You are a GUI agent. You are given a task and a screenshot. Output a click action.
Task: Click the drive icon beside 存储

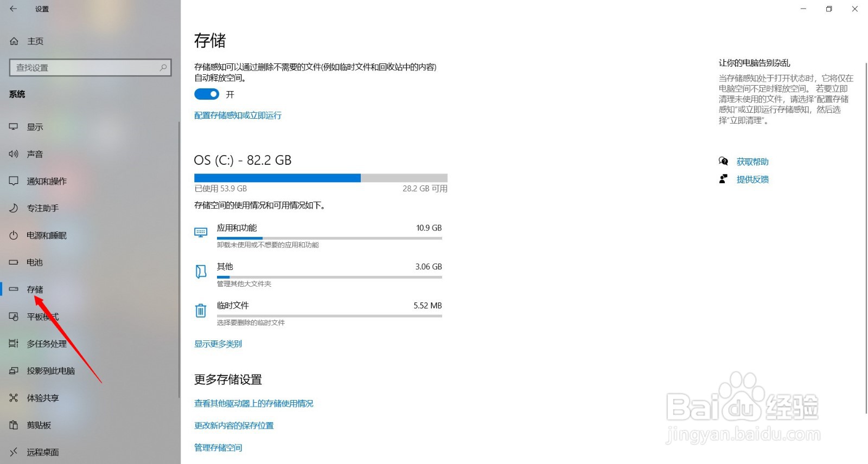(14, 289)
